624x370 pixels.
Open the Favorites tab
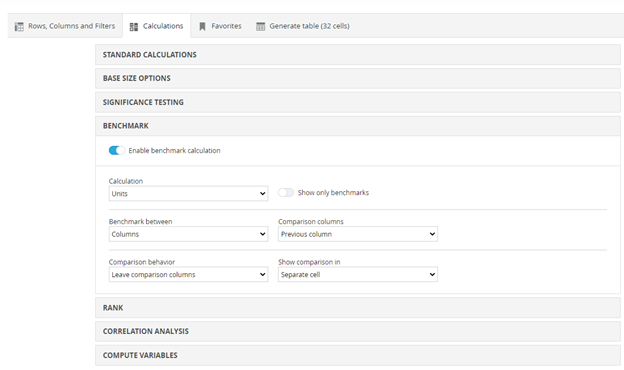(x=220, y=26)
